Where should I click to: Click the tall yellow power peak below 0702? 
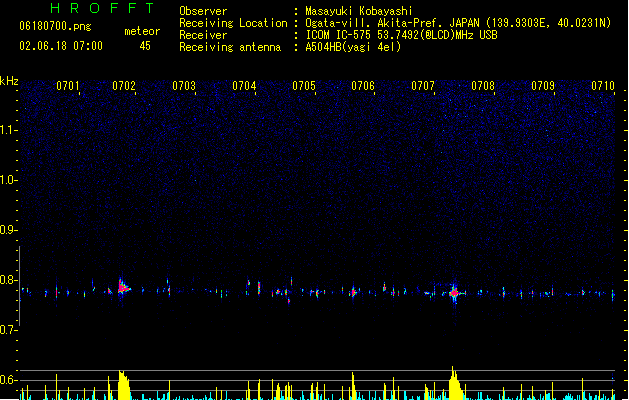coord(124,385)
